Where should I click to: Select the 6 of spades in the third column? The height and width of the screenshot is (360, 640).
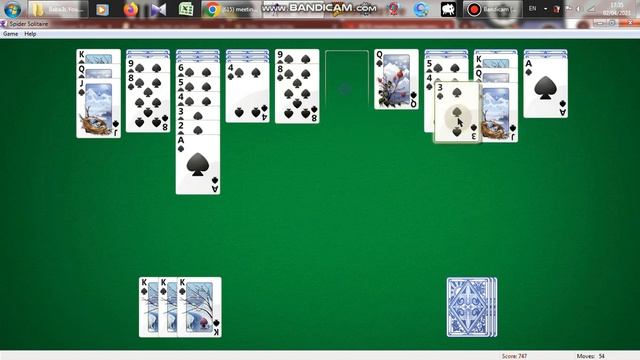coord(198,69)
